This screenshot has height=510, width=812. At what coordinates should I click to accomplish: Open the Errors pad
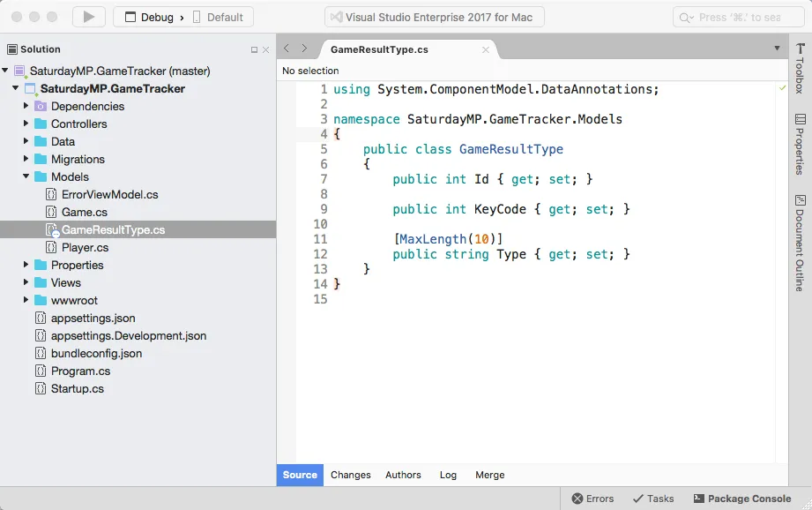coord(592,499)
